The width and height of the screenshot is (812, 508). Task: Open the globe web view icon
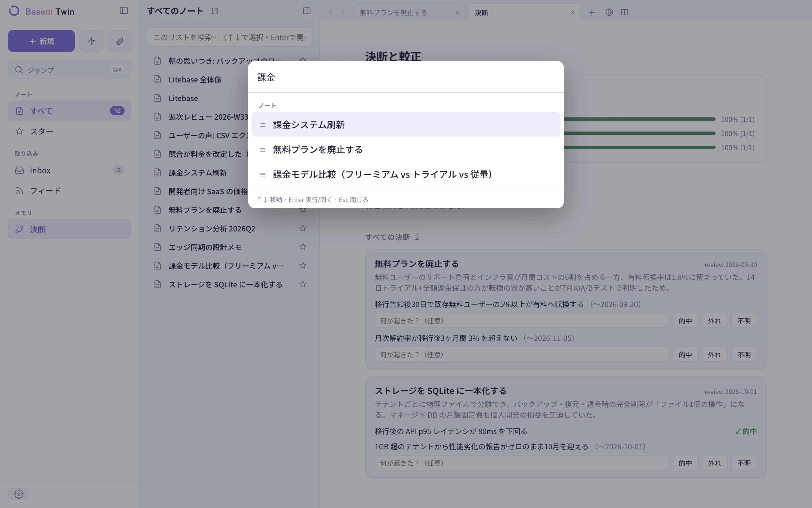click(609, 12)
